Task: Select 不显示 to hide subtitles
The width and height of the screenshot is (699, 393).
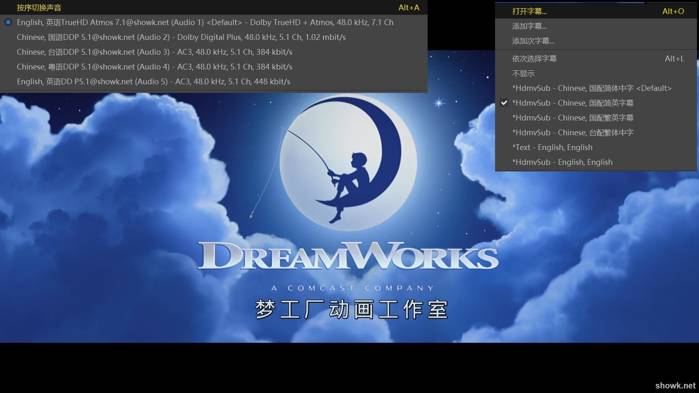Action: [596, 74]
